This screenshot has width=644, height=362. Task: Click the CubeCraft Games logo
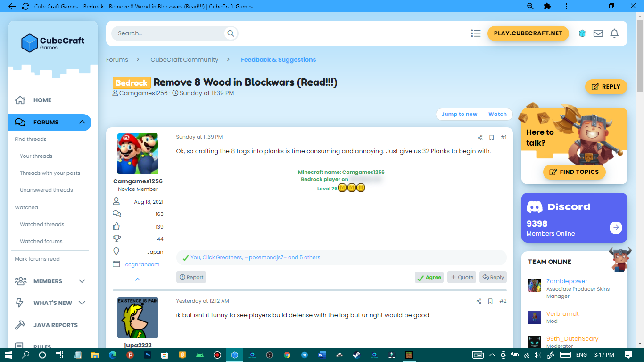[x=53, y=43]
